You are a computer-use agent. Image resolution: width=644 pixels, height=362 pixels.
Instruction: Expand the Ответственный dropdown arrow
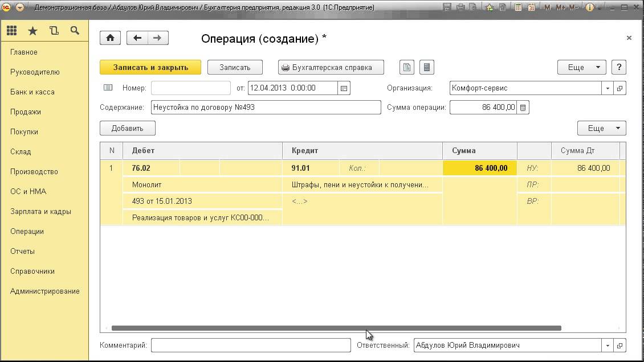[608, 345]
